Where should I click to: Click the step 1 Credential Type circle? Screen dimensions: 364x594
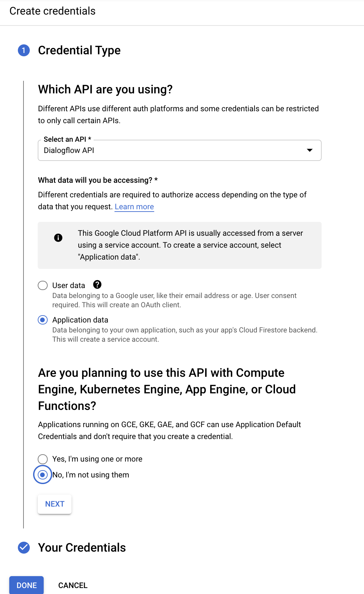[x=23, y=50]
